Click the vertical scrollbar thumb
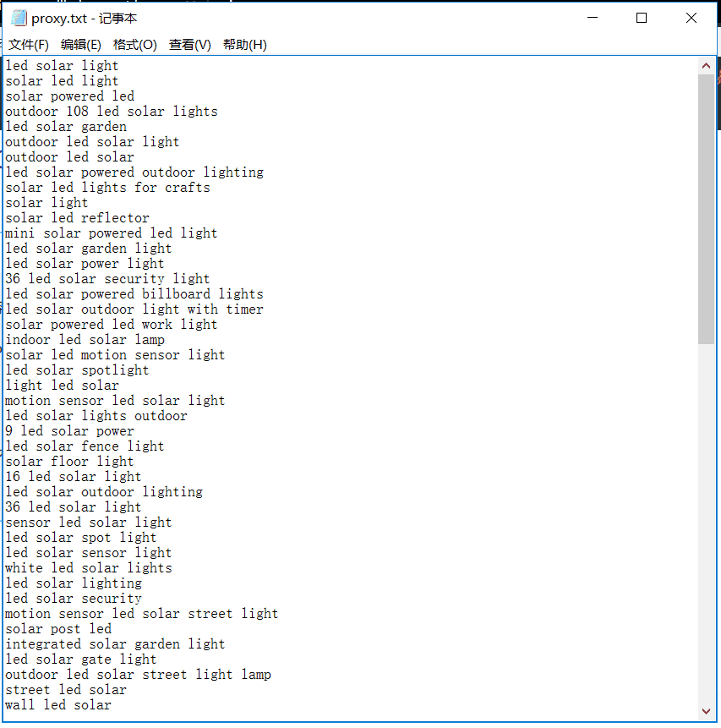Screen dimensions: 721x728 point(706,209)
